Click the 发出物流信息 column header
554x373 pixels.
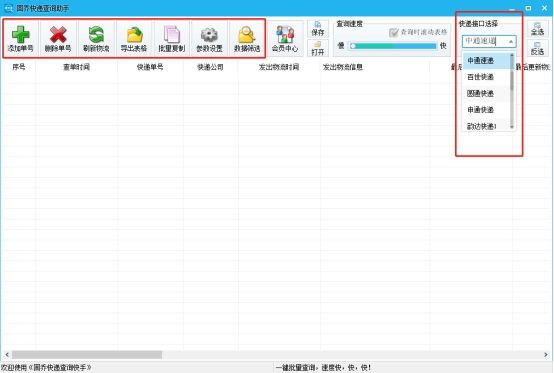[x=375, y=67]
